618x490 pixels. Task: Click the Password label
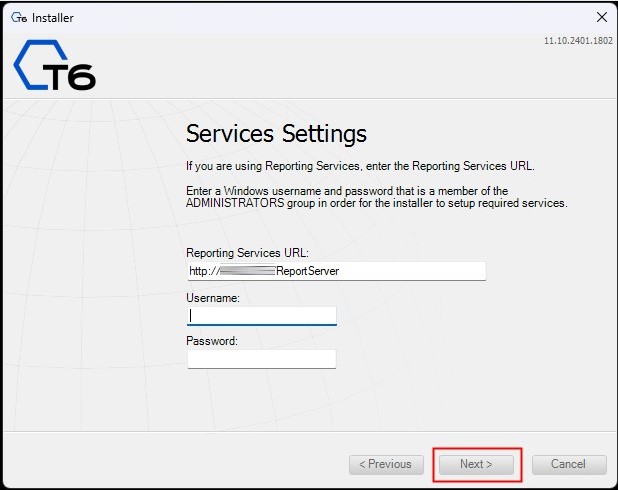pos(212,341)
